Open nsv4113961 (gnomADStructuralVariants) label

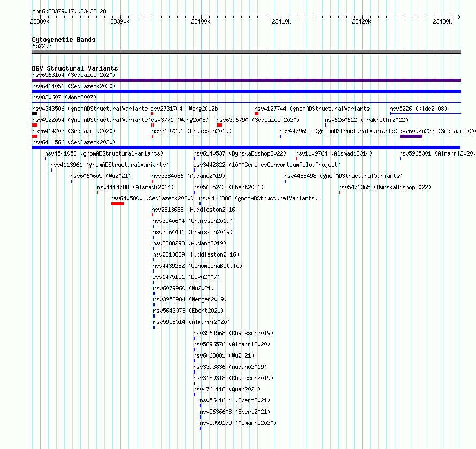[x=110, y=165]
